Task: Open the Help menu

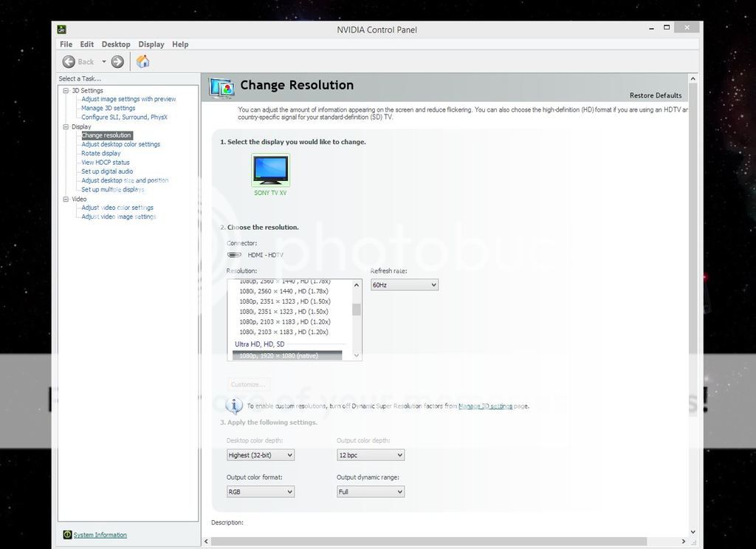Action: (x=180, y=44)
